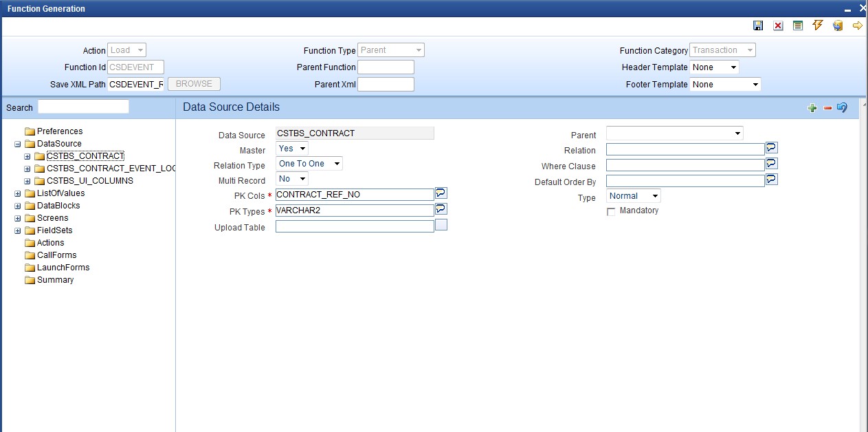Click the blue undo arrow icon
The height and width of the screenshot is (432, 868).
coord(842,108)
